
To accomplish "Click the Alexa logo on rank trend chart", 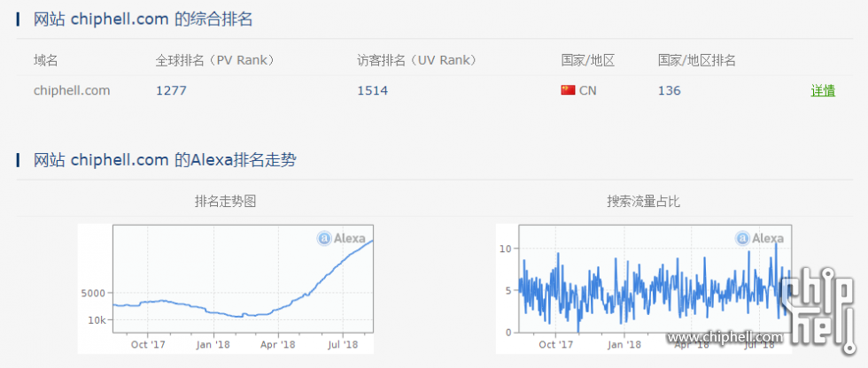I will 341,238.
